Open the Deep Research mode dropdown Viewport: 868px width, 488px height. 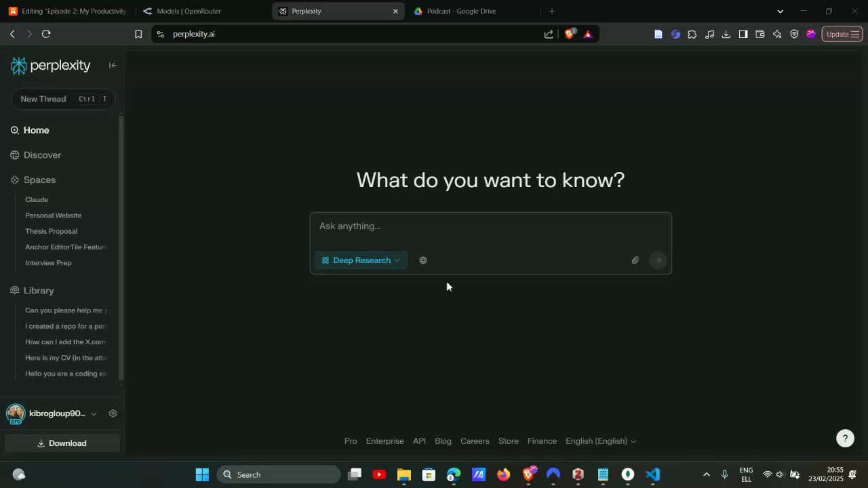(361, 260)
